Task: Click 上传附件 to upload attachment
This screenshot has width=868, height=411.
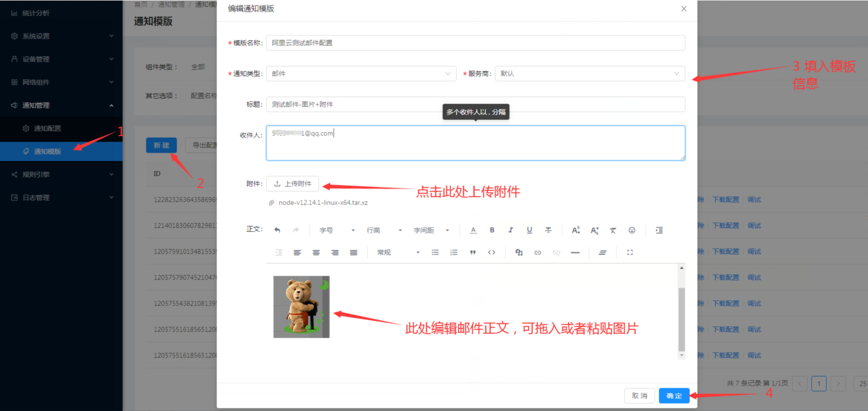Action: click(x=292, y=184)
